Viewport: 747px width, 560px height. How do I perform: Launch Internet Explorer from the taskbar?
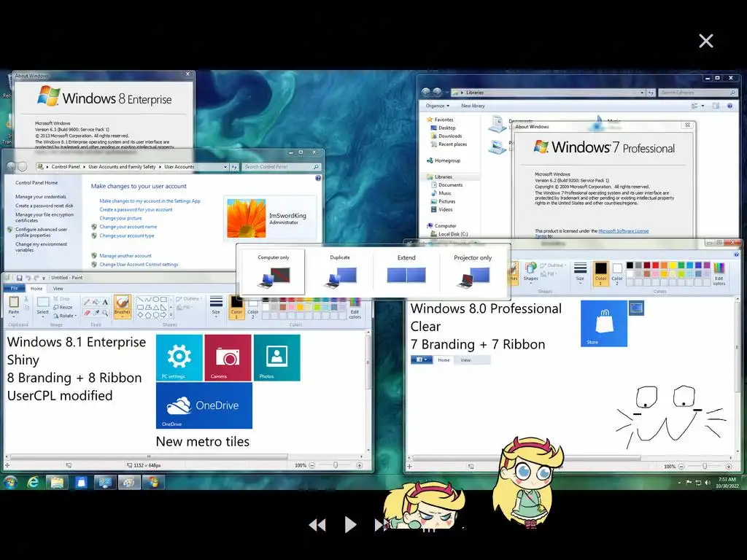click(34, 483)
